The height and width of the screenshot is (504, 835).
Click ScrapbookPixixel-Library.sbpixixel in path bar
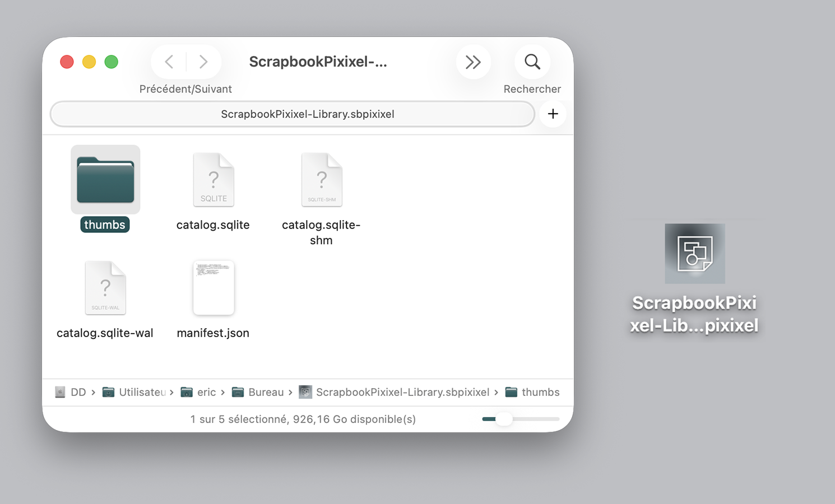(395, 392)
